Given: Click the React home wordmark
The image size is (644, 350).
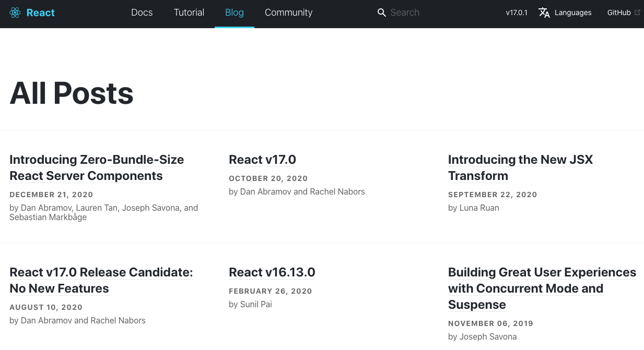Looking at the screenshot, I should [x=41, y=13].
